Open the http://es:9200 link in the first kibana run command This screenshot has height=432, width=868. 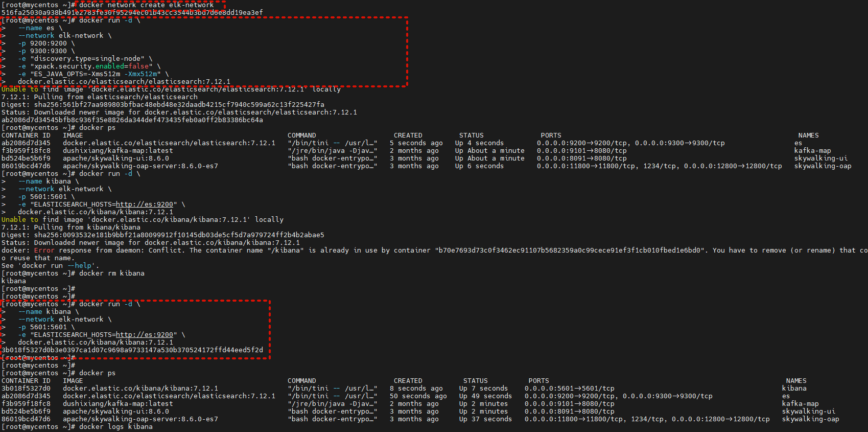pyautogui.click(x=144, y=204)
